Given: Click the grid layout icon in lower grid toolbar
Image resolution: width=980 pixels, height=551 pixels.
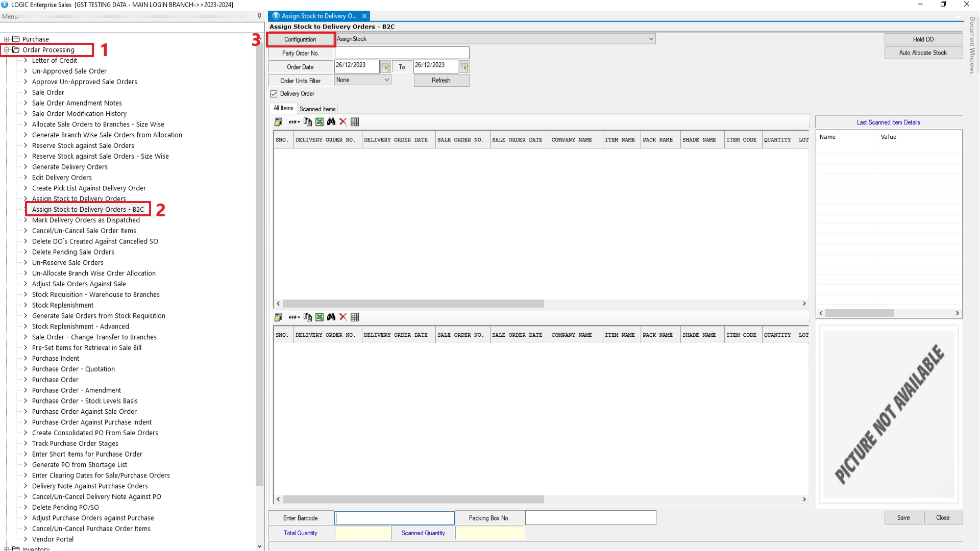Looking at the screenshot, I should [x=355, y=317].
